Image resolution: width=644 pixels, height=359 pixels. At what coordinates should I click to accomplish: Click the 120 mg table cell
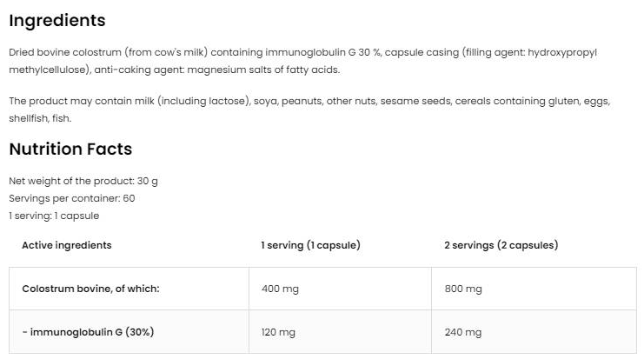click(x=279, y=332)
